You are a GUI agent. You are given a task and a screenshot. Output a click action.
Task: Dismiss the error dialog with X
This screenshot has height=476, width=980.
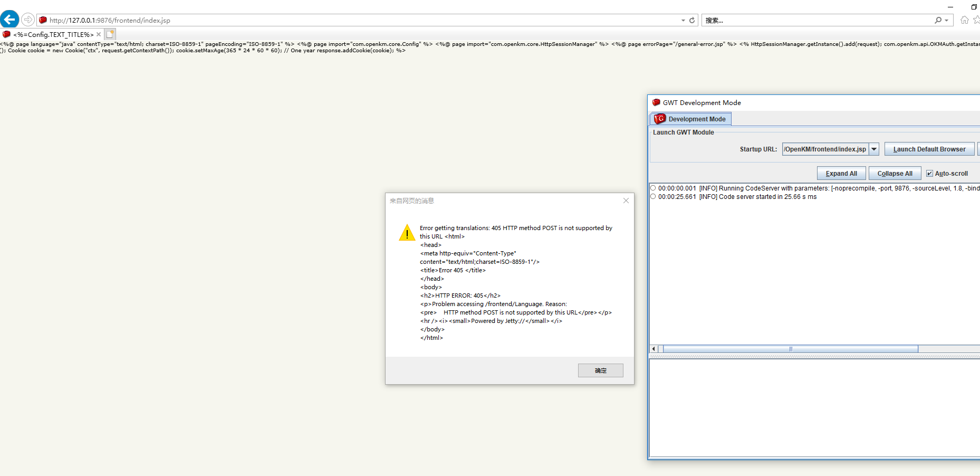626,201
